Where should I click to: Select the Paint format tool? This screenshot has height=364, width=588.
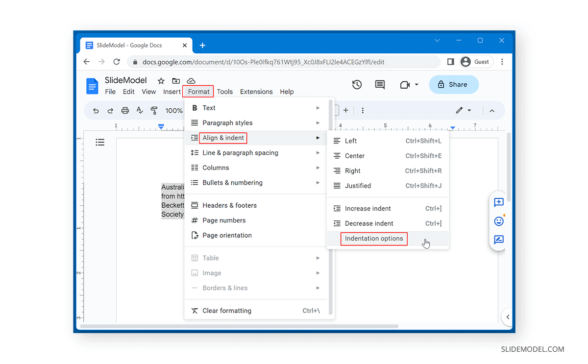pos(154,110)
